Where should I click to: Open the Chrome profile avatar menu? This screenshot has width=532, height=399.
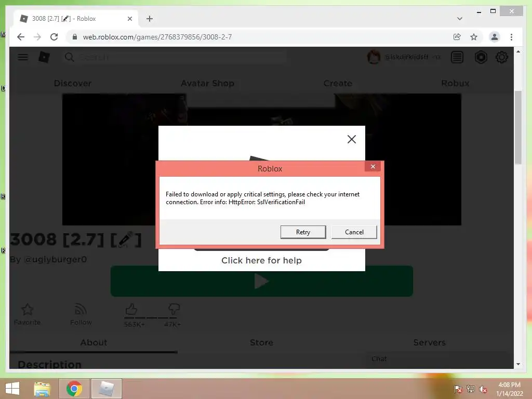495,37
